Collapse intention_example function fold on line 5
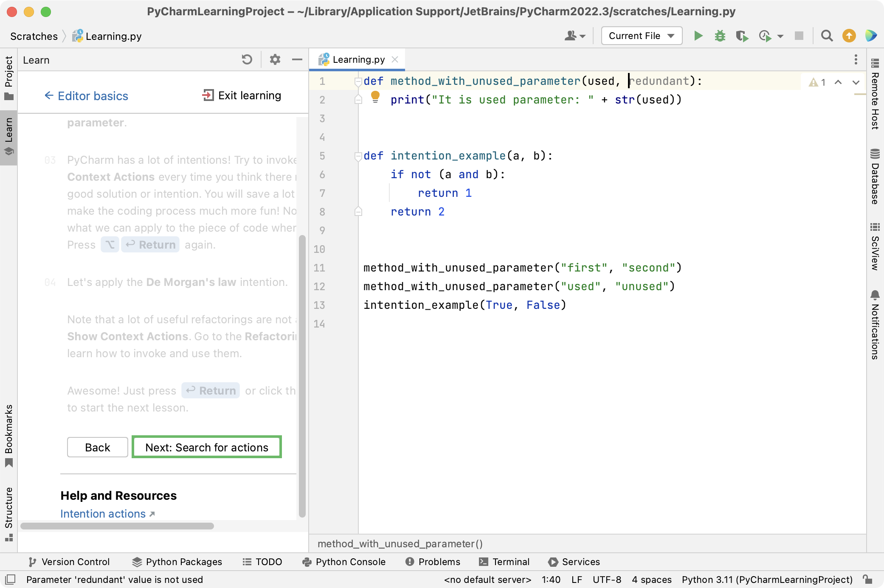884x588 pixels. [358, 156]
